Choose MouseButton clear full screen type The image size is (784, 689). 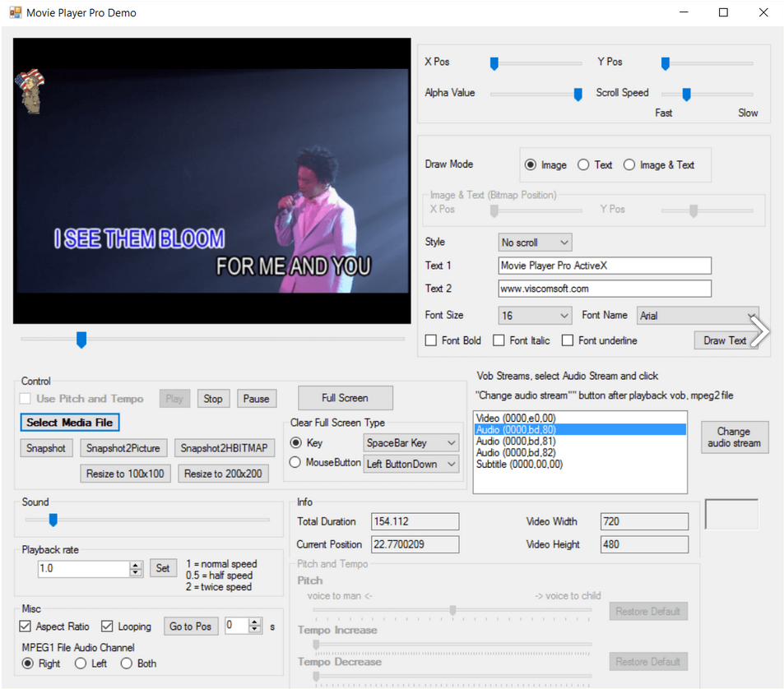[x=295, y=462]
